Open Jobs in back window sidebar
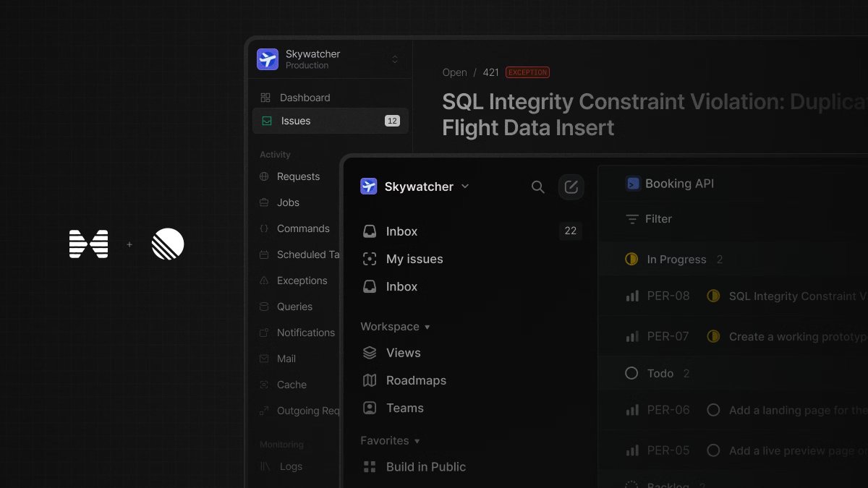Viewport: 868px width, 488px height. [x=288, y=202]
